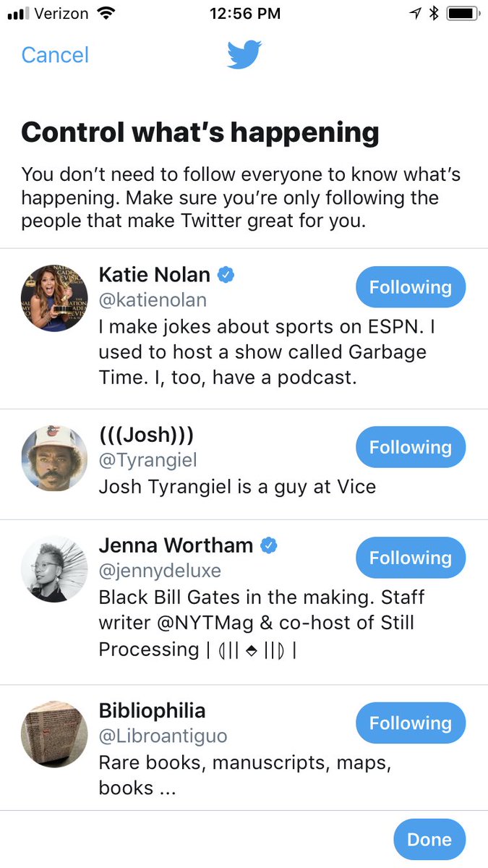Tap the Twitter bird logo
This screenshot has height=868, width=488.
(x=244, y=55)
